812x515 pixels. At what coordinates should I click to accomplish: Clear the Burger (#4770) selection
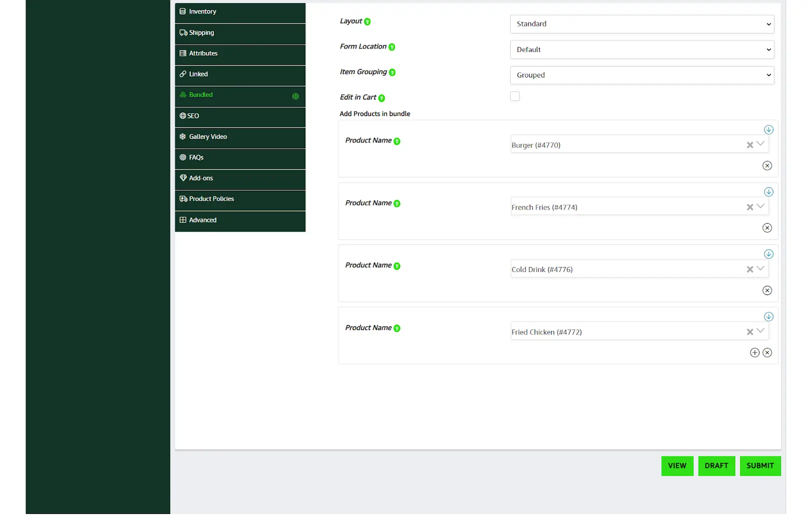pyautogui.click(x=750, y=145)
